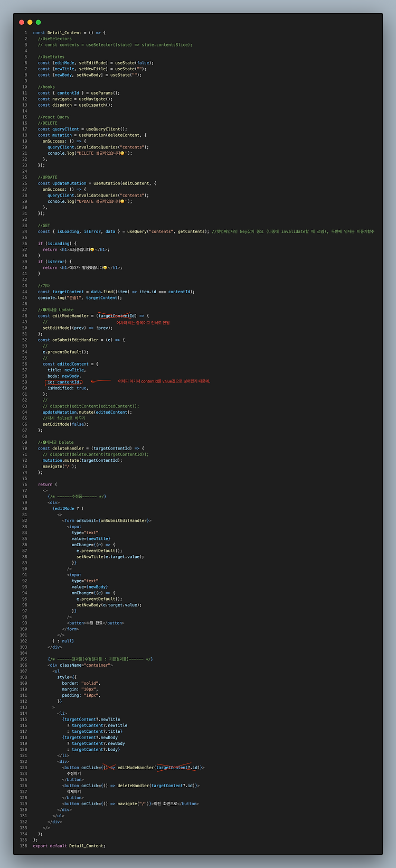Click the '<h1>에러가 발생했습니다' return line
The width and height of the screenshot is (396, 868).
tap(82, 268)
